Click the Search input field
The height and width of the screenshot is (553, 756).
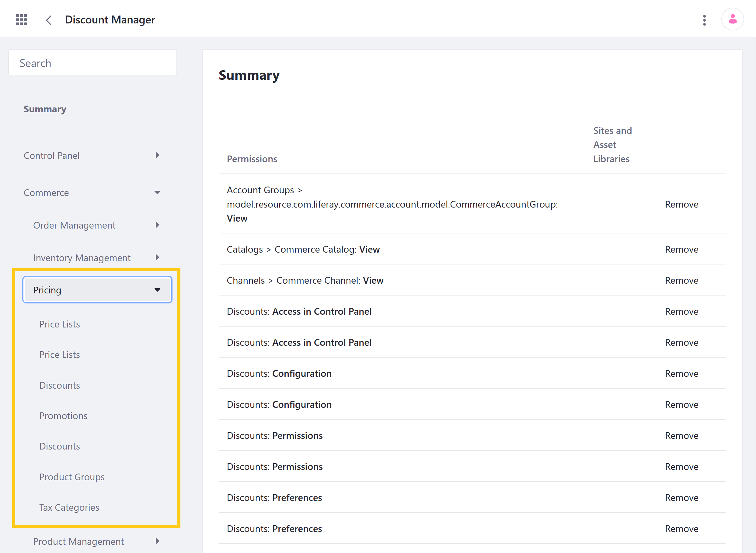(93, 63)
